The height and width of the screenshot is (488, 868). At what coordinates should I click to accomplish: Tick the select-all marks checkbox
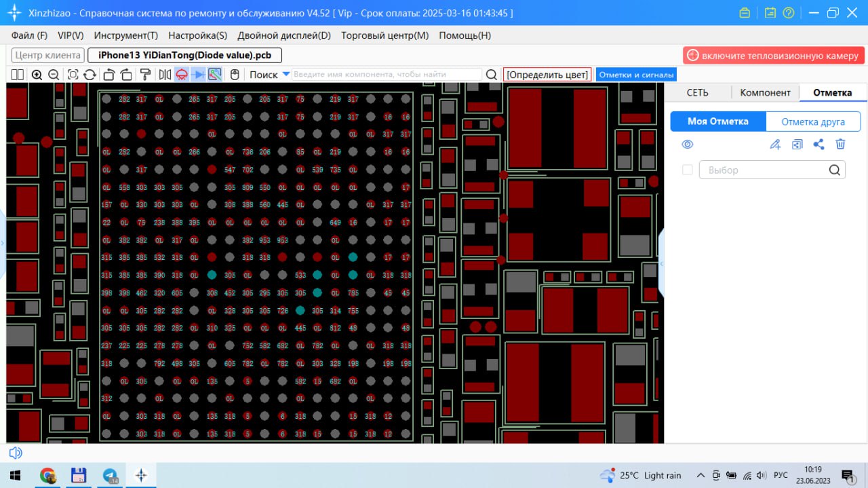(x=687, y=170)
